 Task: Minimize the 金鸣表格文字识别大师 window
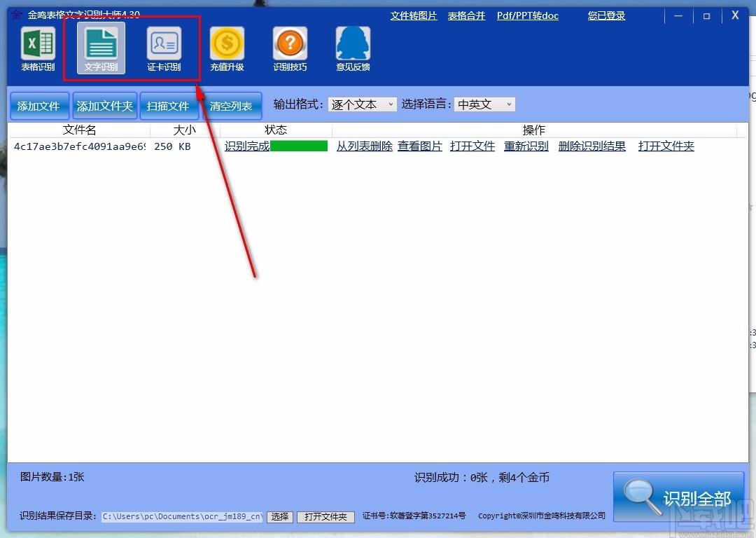(x=678, y=16)
